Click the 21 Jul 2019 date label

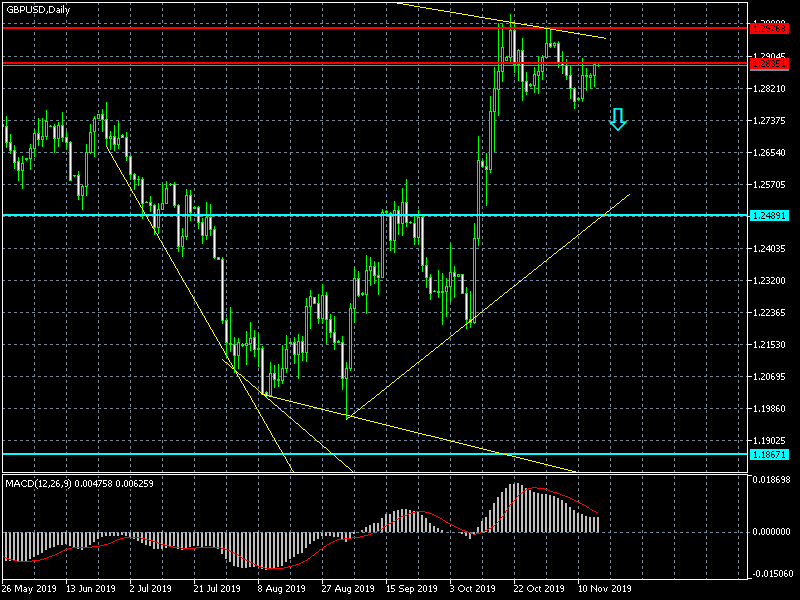tap(217, 589)
